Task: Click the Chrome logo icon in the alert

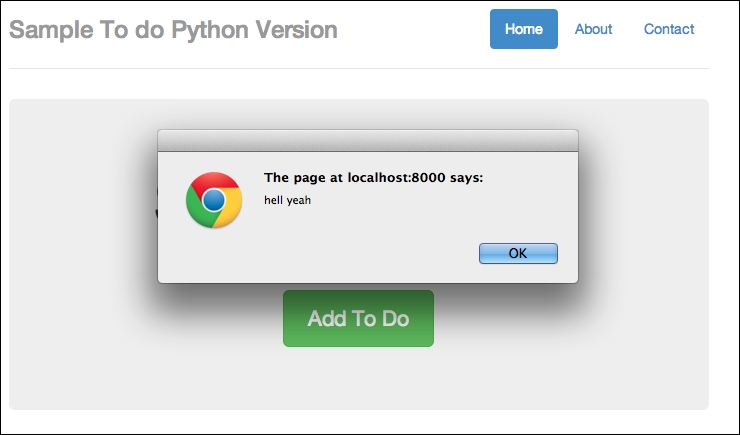Action: tap(213, 200)
